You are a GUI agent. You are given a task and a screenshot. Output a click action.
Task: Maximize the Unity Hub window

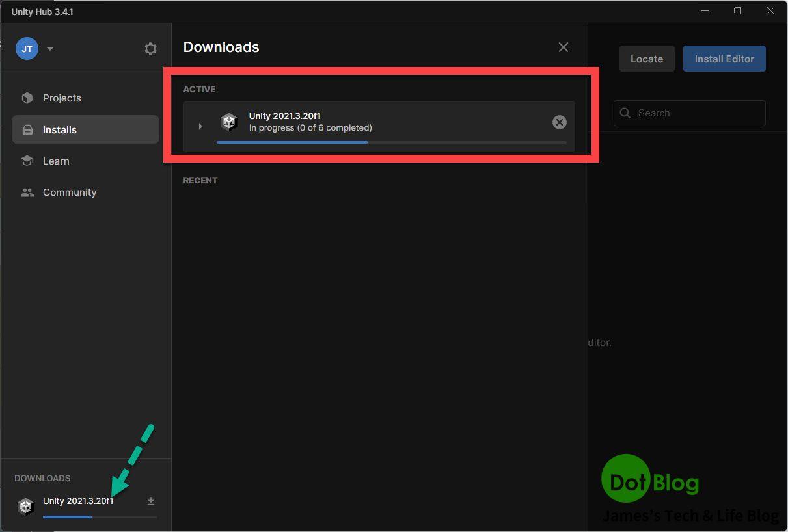pos(737,11)
